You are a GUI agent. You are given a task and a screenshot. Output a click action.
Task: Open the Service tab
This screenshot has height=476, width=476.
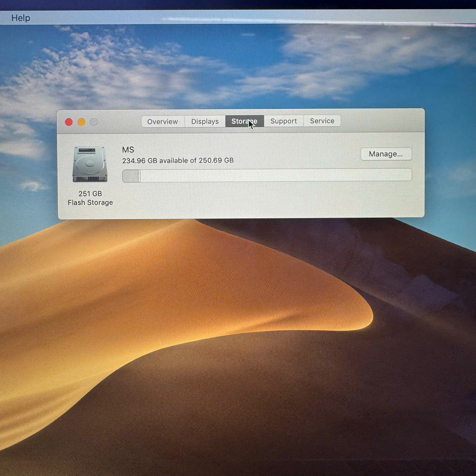(322, 121)
